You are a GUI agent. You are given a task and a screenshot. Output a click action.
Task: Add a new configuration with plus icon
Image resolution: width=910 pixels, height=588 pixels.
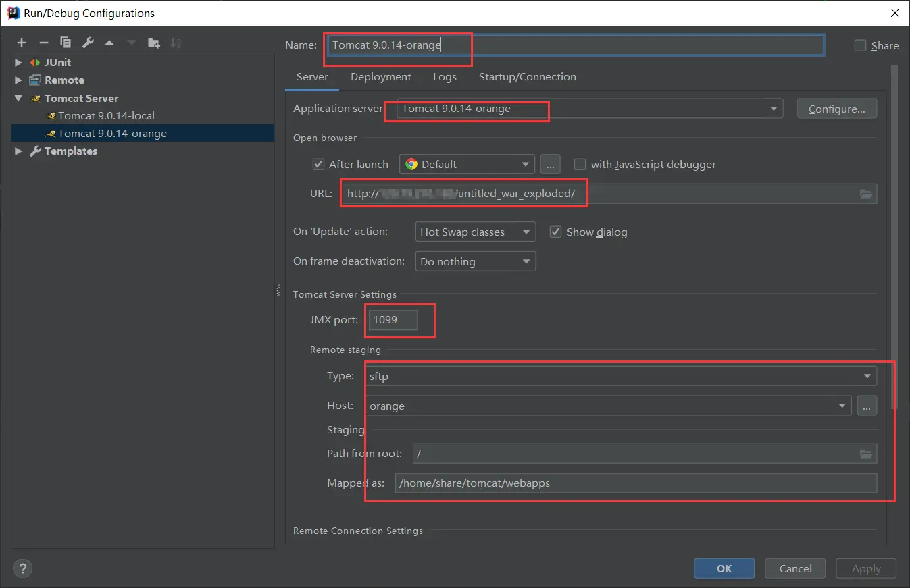click(22, 43)
